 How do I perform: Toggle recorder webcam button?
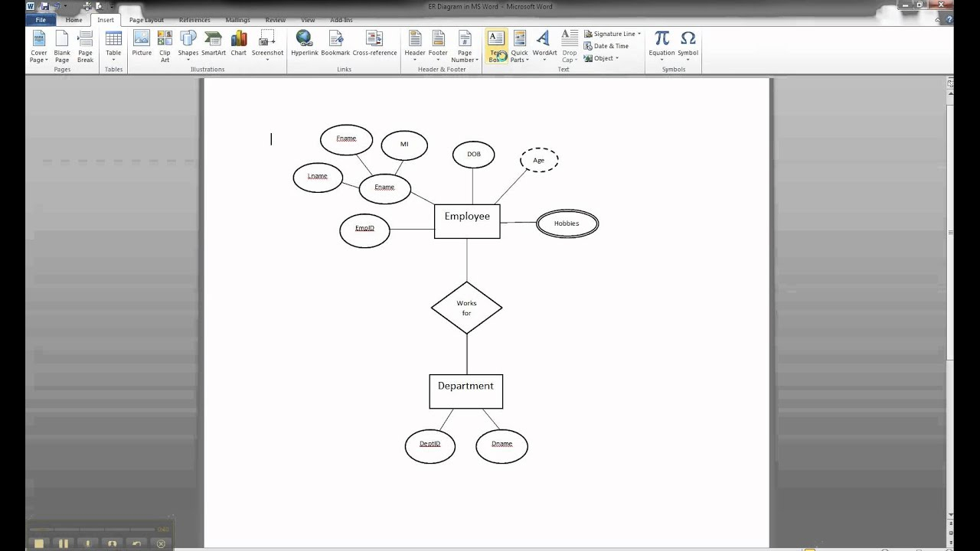tap(113, 543)
